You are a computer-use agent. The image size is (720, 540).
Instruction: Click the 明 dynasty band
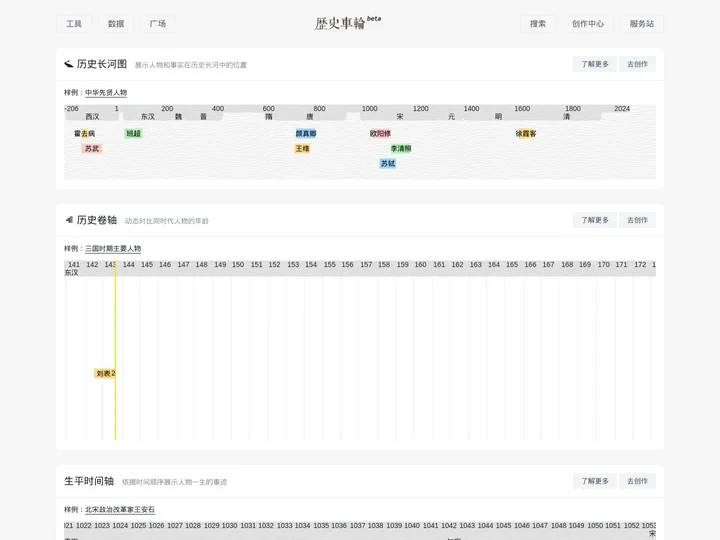pyautogui.click(x=498, y=117)
